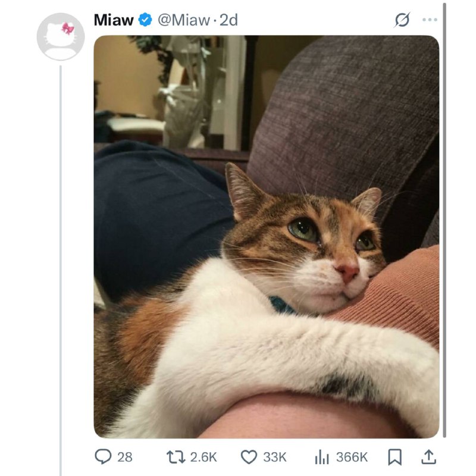The height and width of the screenshot is (476, 476).
Task: Click the 2.6K reposts count
Action: point(203,457)
